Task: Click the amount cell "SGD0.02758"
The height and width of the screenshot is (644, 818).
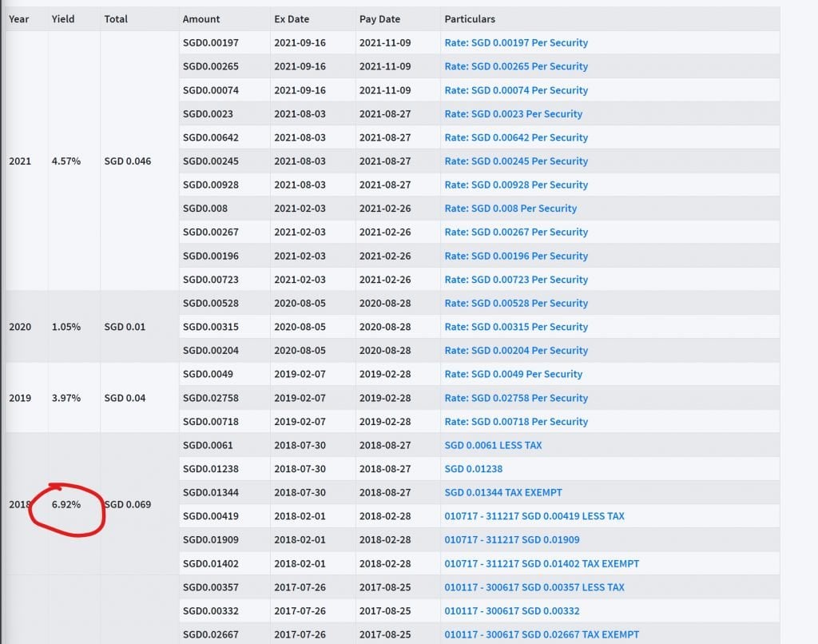Action: click(x=211, y=398)
